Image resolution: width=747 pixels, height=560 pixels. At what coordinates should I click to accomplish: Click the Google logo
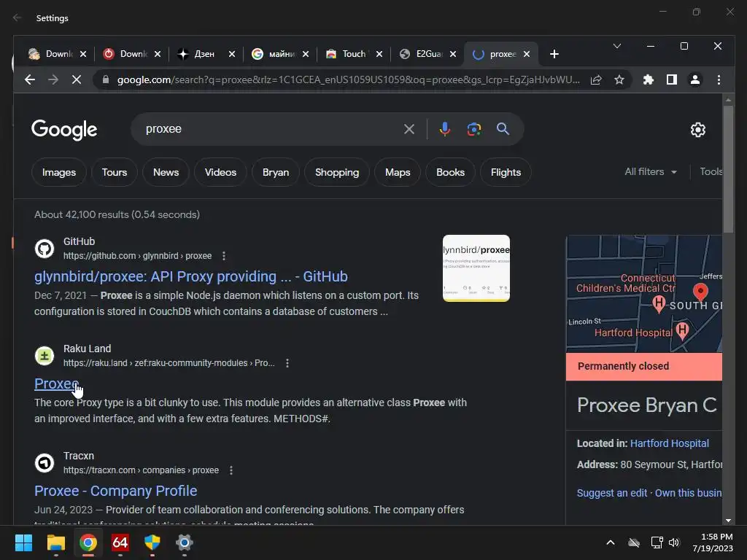pos(64,130)
